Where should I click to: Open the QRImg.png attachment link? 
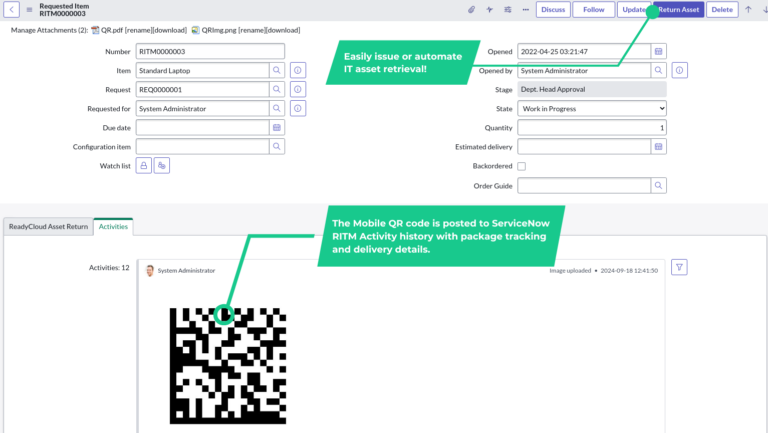coord(218,30)
